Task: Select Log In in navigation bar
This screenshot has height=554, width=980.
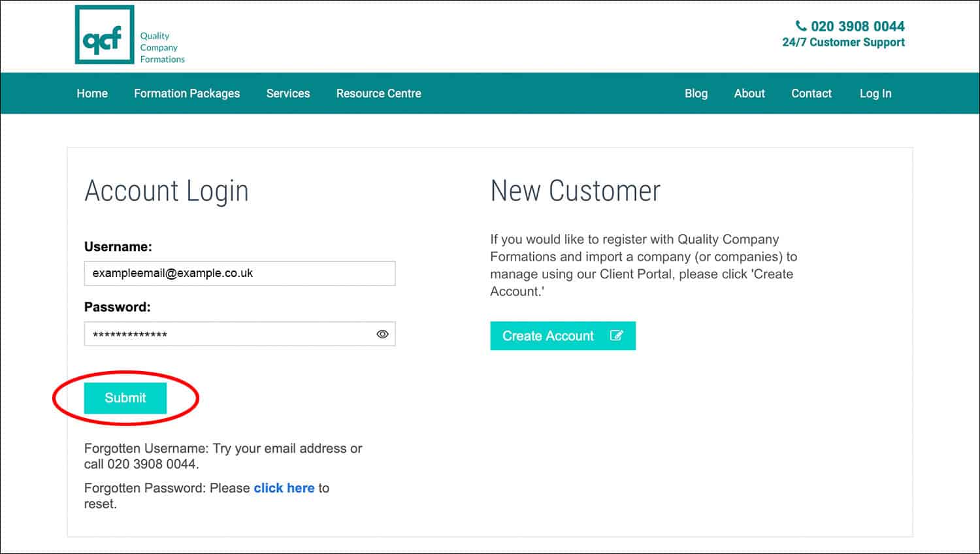Action: (875, 93)
